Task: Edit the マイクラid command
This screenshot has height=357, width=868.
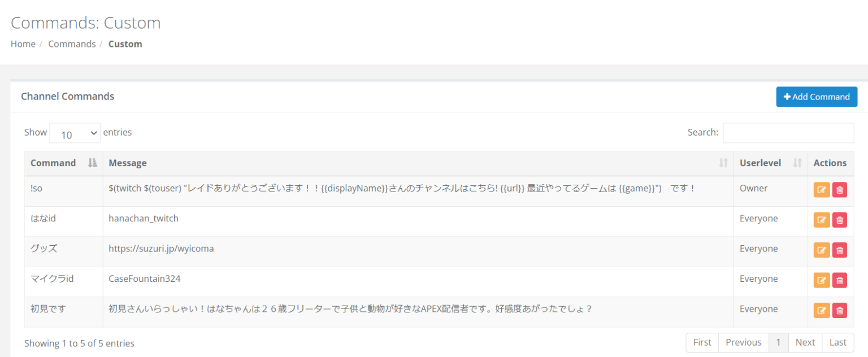Action: click(x=821, y=280)
